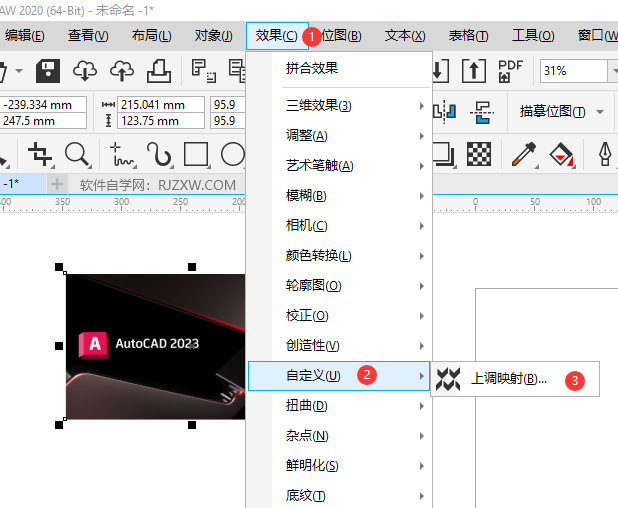Click the Save floppy disk icon
Screen dimensions: 618x508
coord(48,71)
